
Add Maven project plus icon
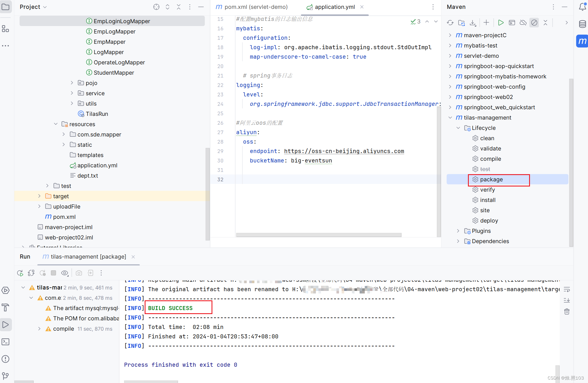coord(486,23)
